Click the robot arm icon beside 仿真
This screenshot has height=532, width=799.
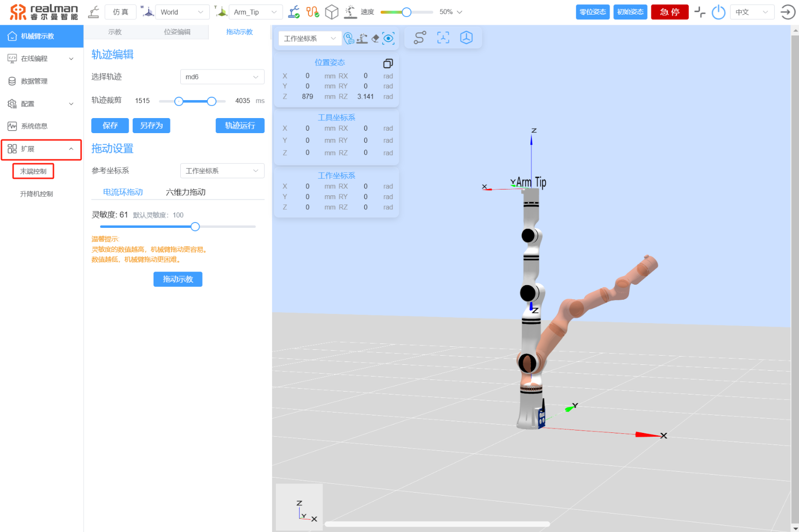[x=94, y=12]
